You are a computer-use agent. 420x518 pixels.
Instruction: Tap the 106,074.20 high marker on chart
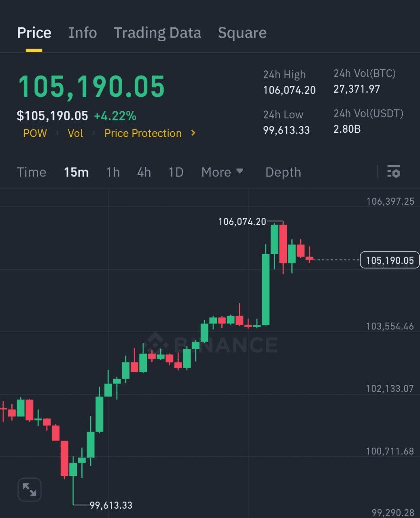pyautogui.click(x=242, y=221)
